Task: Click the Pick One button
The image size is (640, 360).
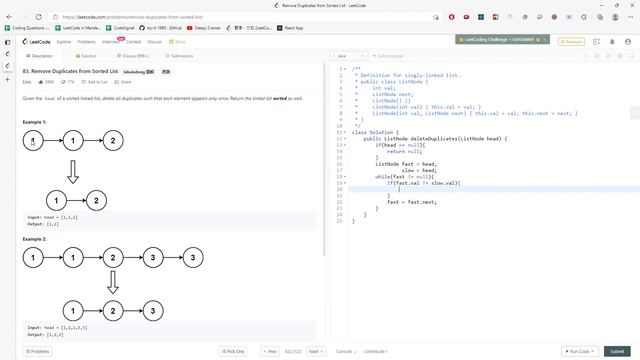Action: pyautogui.click(x=233, y=351)
